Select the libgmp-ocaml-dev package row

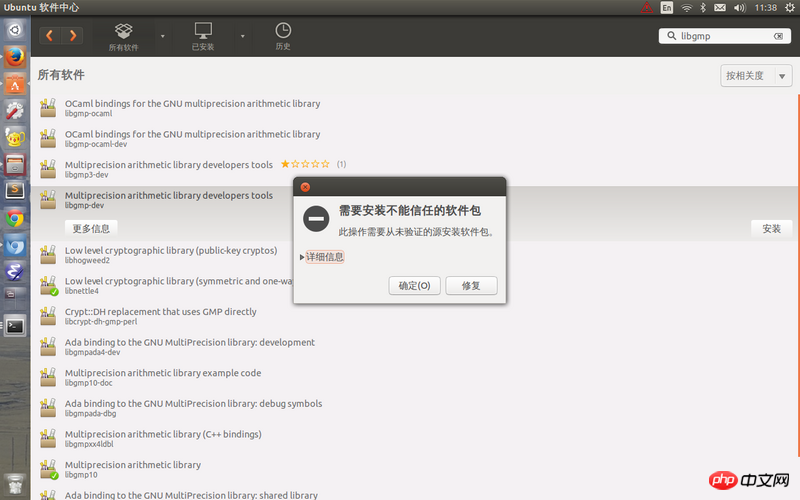click(414, 138)
